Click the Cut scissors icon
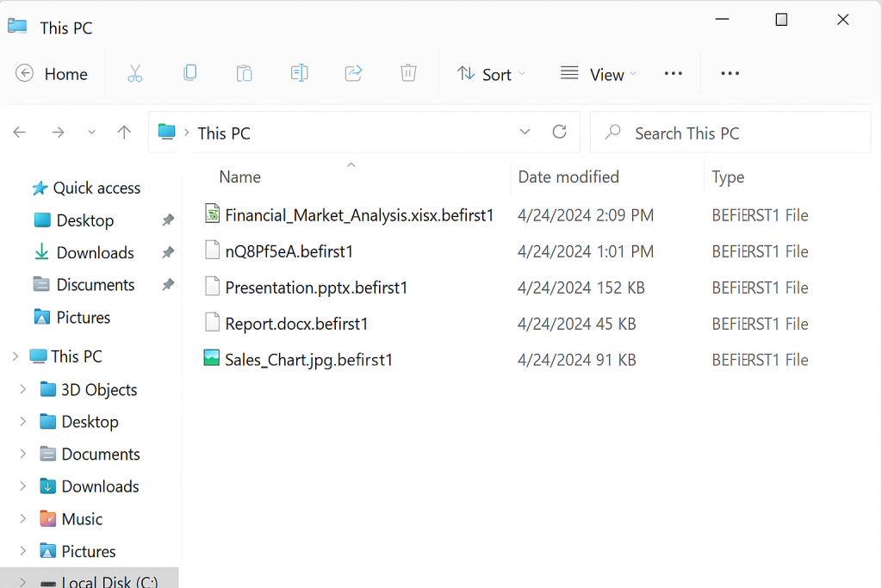The height and width of the screenshot is (588, 882). pos(134,74)
